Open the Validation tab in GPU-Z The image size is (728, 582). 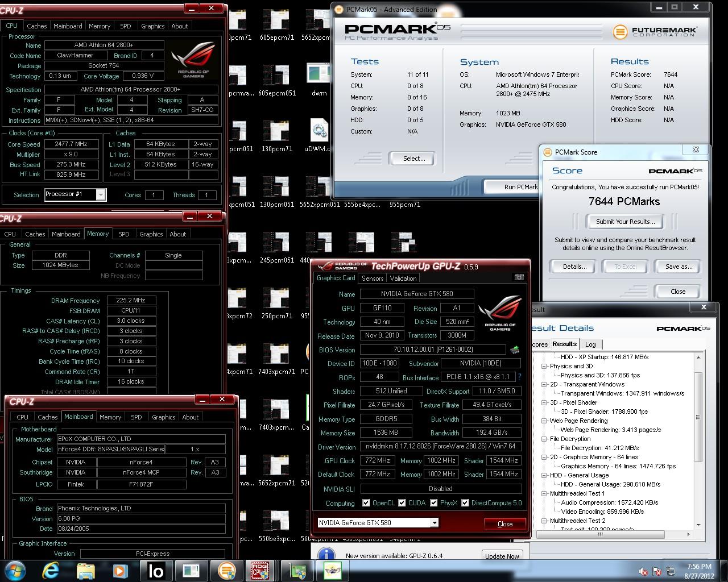[x=403, y=278]
